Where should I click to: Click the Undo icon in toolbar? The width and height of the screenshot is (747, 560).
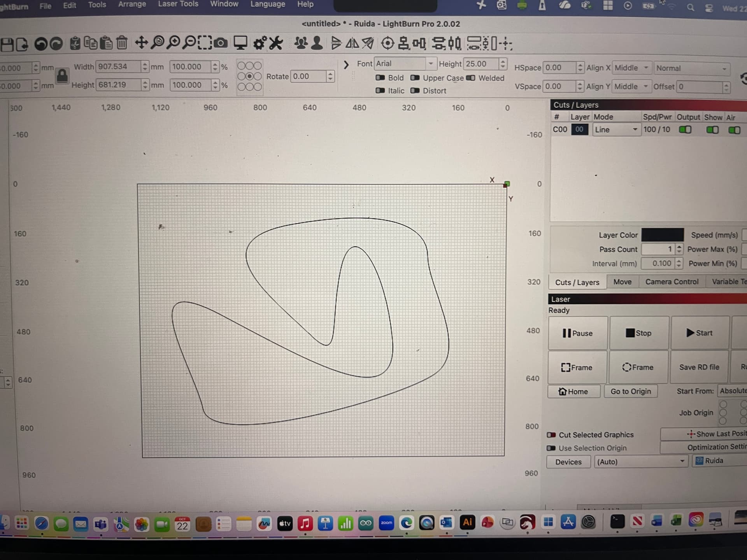(40, 44)
